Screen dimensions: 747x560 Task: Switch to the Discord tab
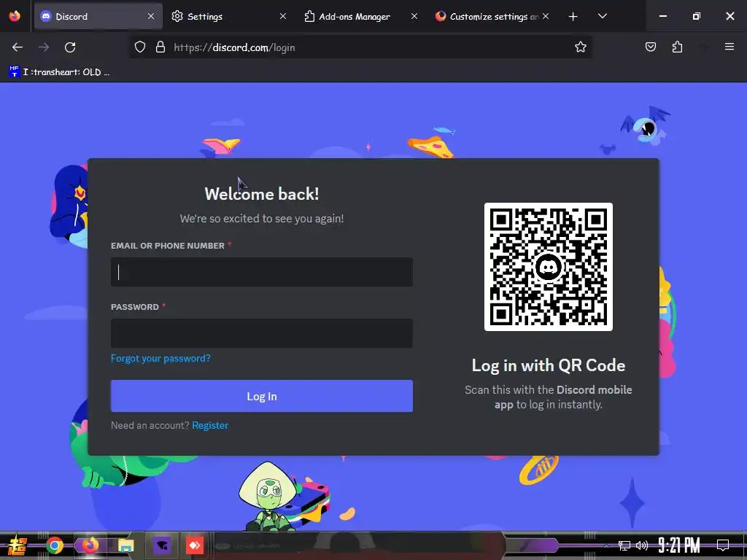point(98,16)
